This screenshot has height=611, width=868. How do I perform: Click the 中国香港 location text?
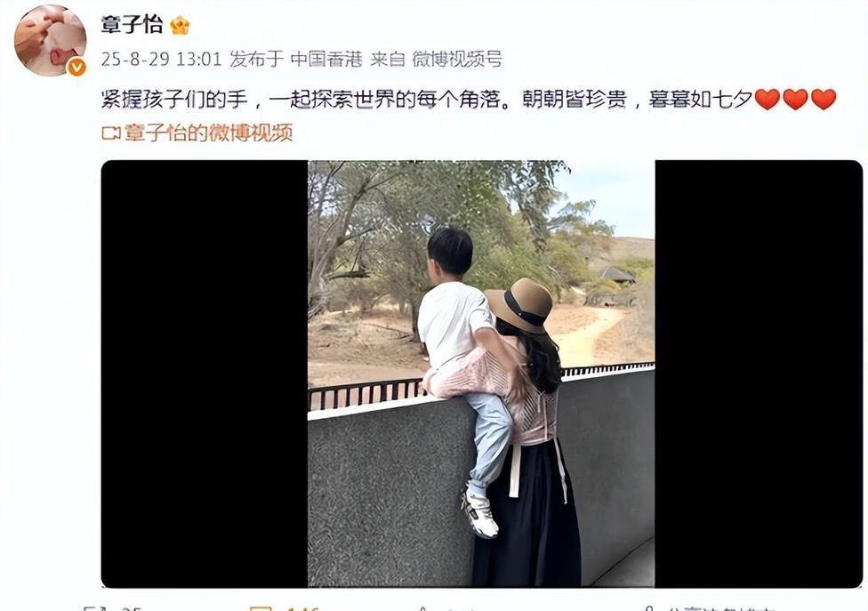coord(326,59)
